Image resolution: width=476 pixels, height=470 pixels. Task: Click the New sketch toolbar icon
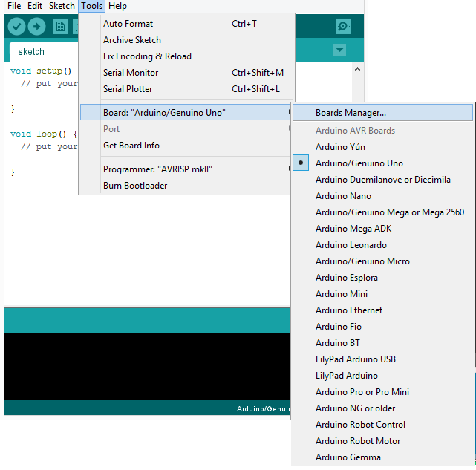click(60, 27)
